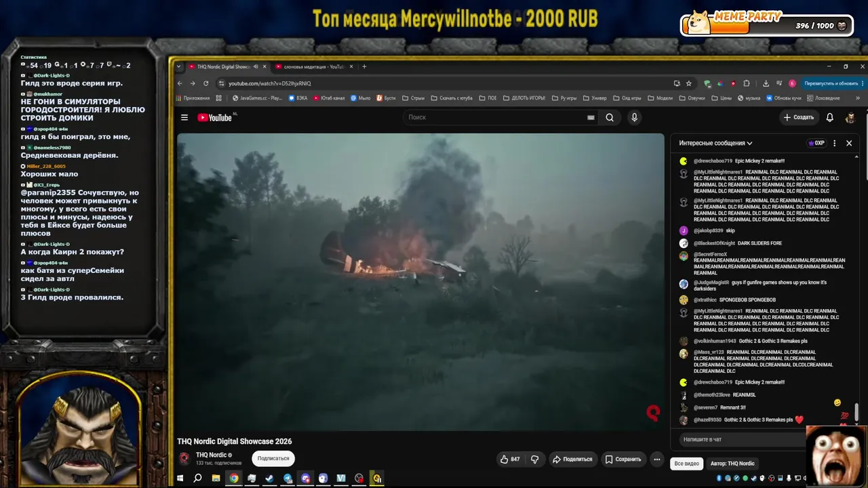Dislike the THQ Nordic video
Screen dimensions: 868x488
click(x=534, y=459)
